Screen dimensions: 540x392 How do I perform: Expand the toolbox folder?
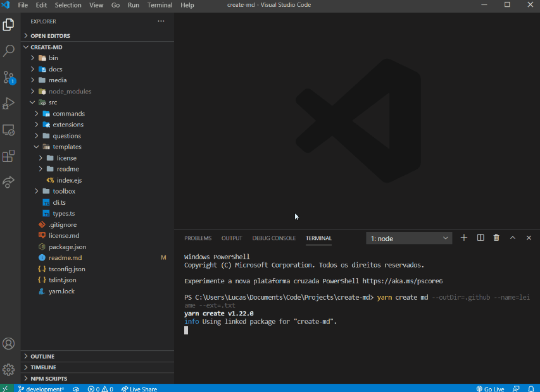pyautogui.click(x=97, y=191)
